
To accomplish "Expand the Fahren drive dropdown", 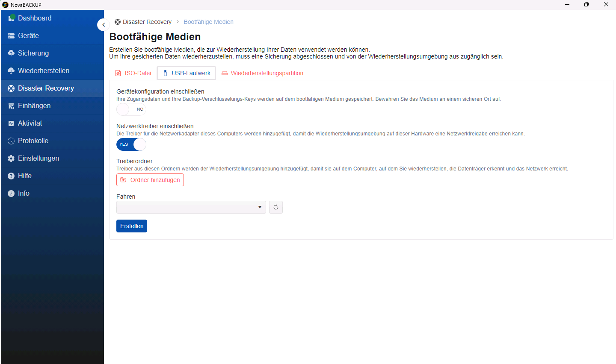I will click(191, 207).
